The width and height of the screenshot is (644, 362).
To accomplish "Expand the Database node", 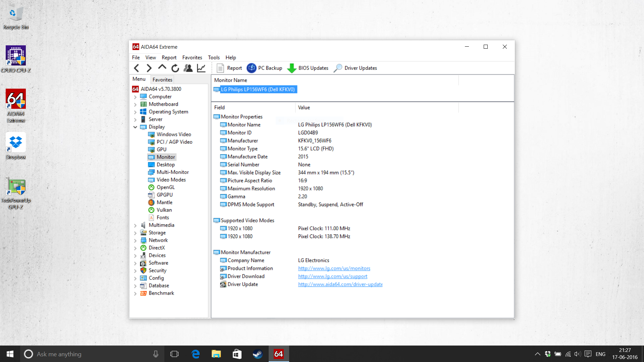I will point(135,286).
